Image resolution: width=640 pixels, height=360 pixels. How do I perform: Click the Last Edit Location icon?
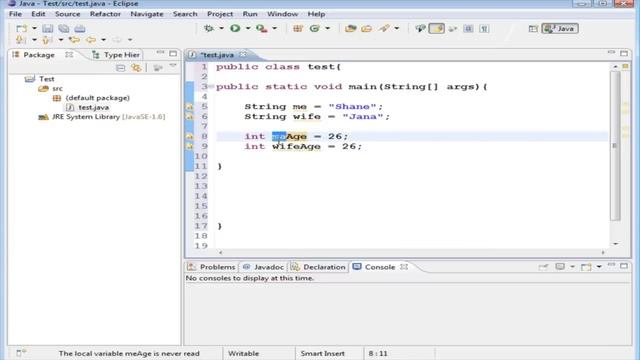click(74, 40)
